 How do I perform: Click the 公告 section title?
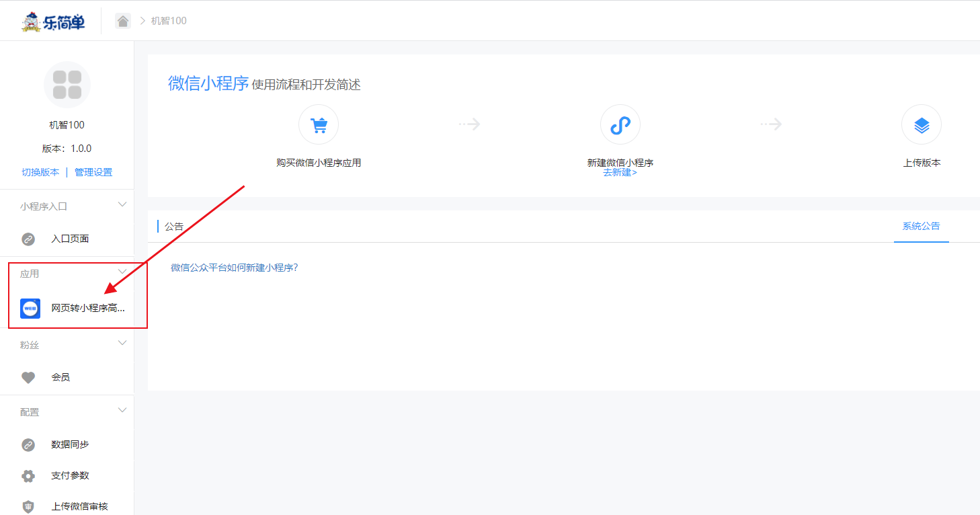click(174, 227)
